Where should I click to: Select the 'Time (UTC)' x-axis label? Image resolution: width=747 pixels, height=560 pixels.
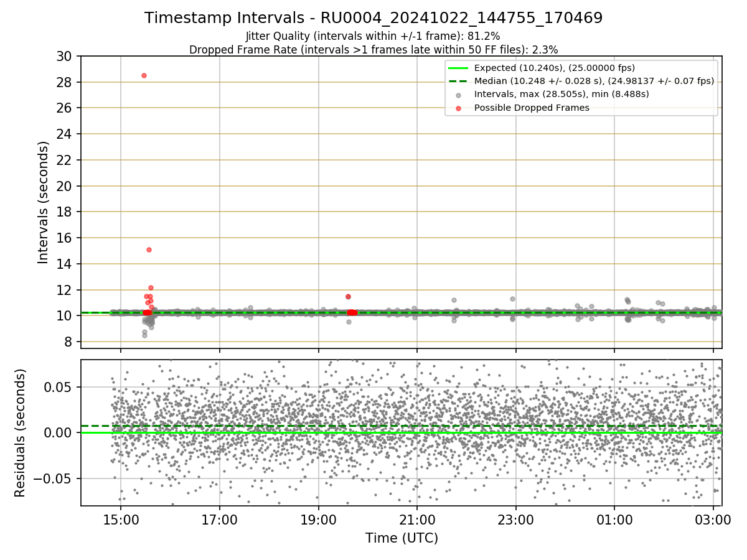(x=402, y=538)
